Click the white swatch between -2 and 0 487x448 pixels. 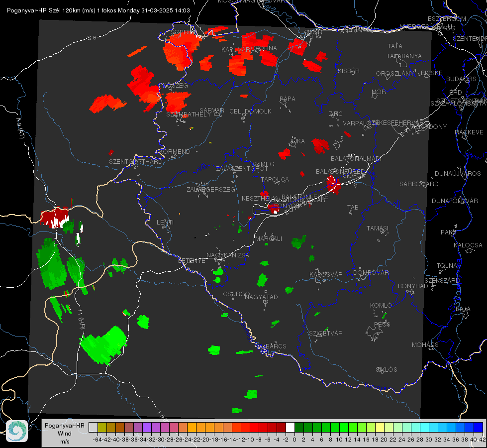point(290,427)
